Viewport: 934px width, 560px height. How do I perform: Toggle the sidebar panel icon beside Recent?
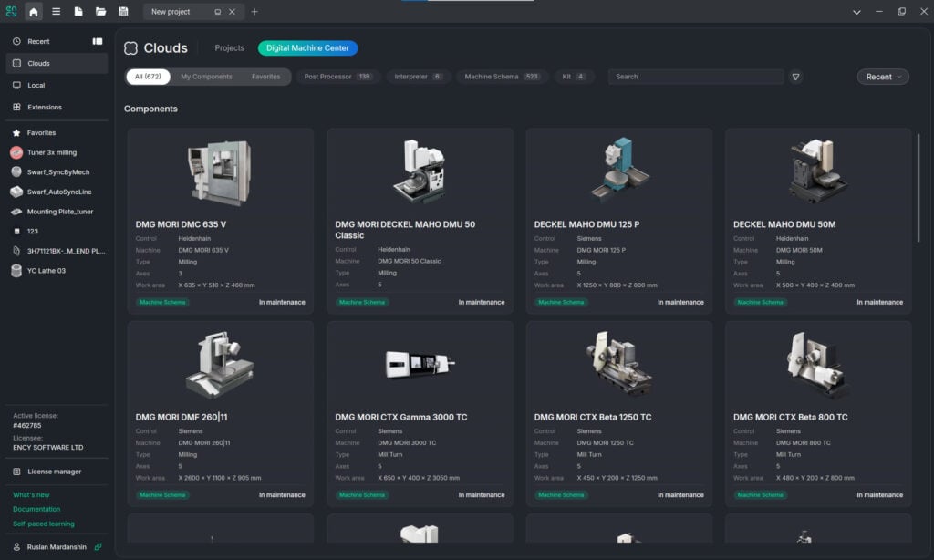tap(97, 41)
